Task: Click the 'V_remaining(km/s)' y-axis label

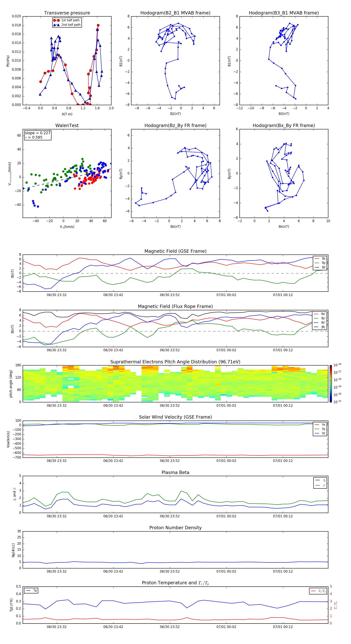Action: [x=10, y=173]
